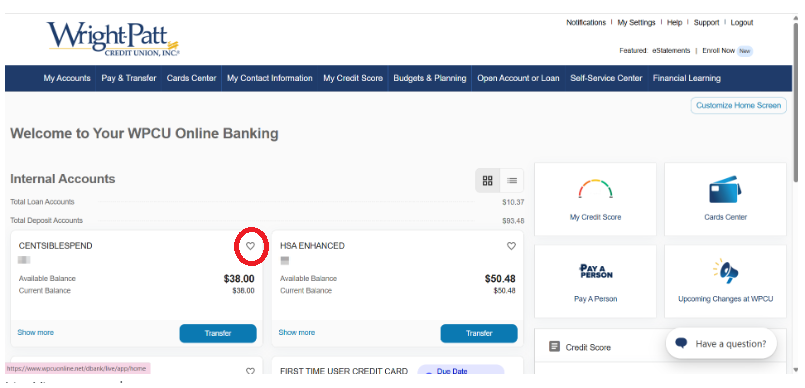The width and height of the screenshot is (805, 388).
Task: Open featured eStatements link
Action: point(671,51)
